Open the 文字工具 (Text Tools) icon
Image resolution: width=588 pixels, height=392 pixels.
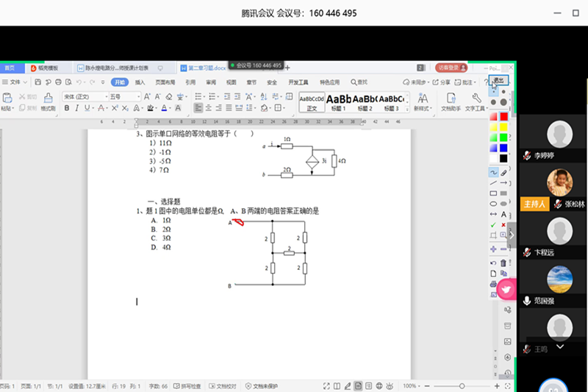[476, 101]
